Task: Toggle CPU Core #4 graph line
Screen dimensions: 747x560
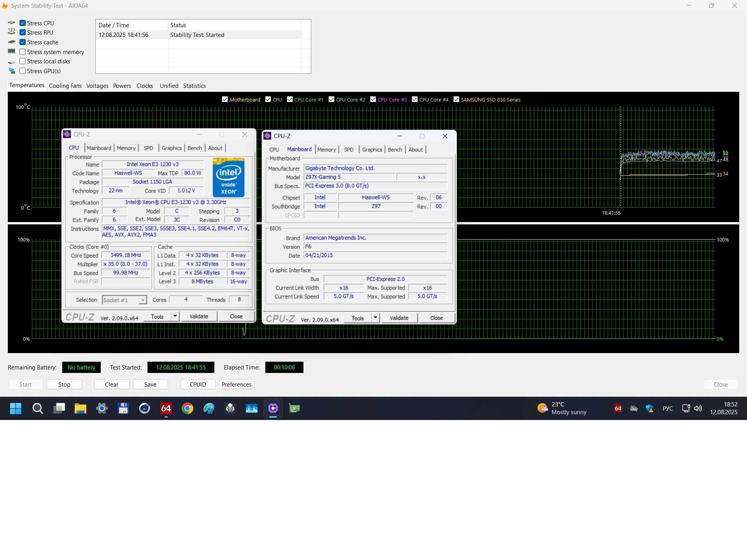Action: [415, 99]
